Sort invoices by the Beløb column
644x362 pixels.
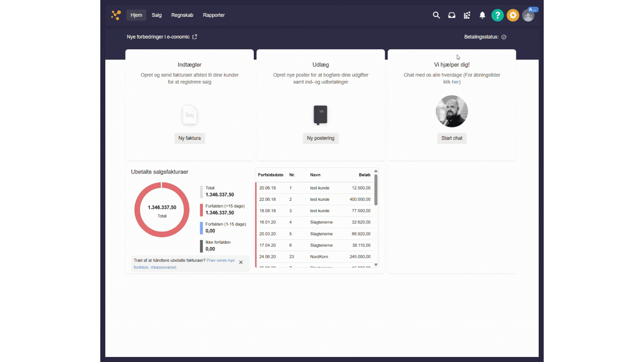pyautogui.click(x=364, y=175)
